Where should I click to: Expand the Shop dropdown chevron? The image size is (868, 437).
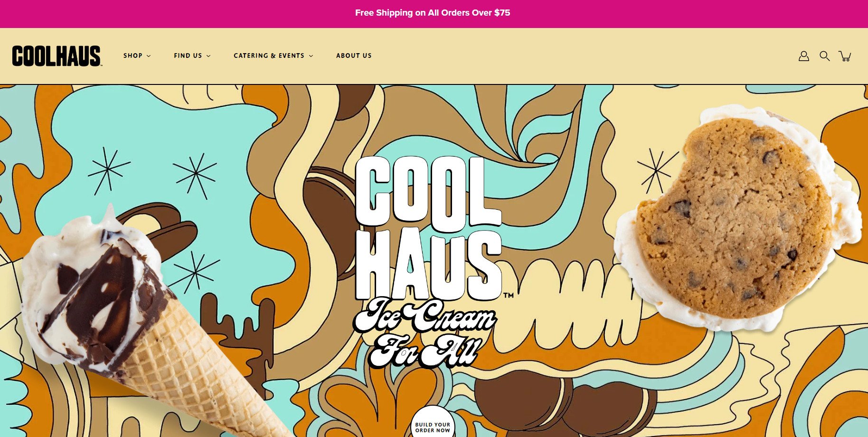pyautogui.click(x=149, y=56)
